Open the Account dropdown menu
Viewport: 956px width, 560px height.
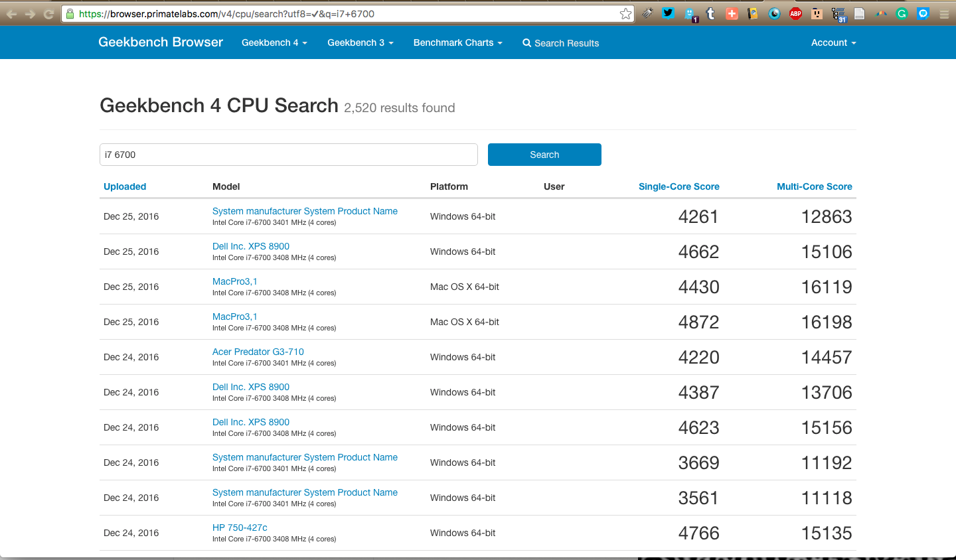click(834, 42)
